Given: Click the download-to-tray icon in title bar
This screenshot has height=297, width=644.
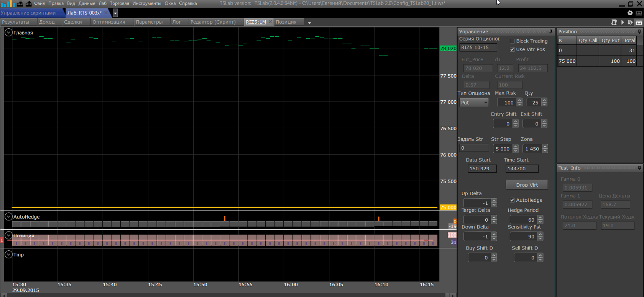Looking at the screenshot, I should (x=20, y=3).
